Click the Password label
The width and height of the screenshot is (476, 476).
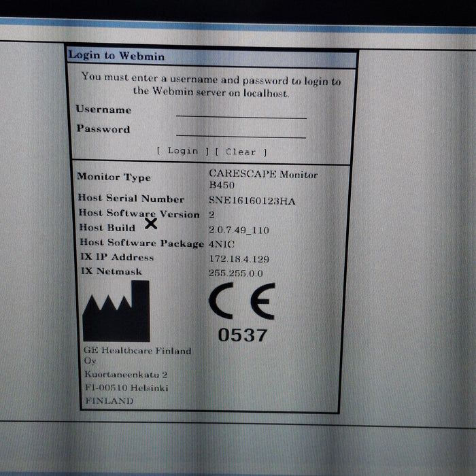coord(103,129)
